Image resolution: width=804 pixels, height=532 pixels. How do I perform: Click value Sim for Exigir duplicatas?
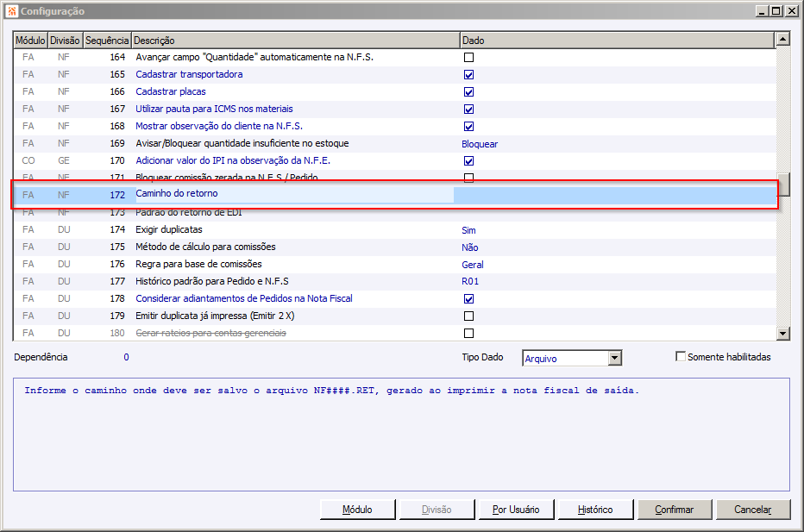(468, 230)
